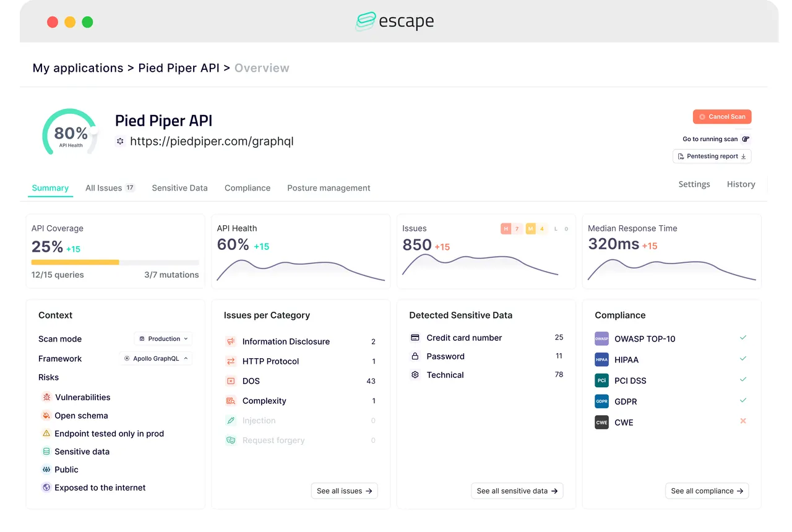The height and width of the screenshot is (532, 792).
Task: Open the Apollo GraphQL framework dropdown
Action: pyautogui.click(x=156, y=358)
